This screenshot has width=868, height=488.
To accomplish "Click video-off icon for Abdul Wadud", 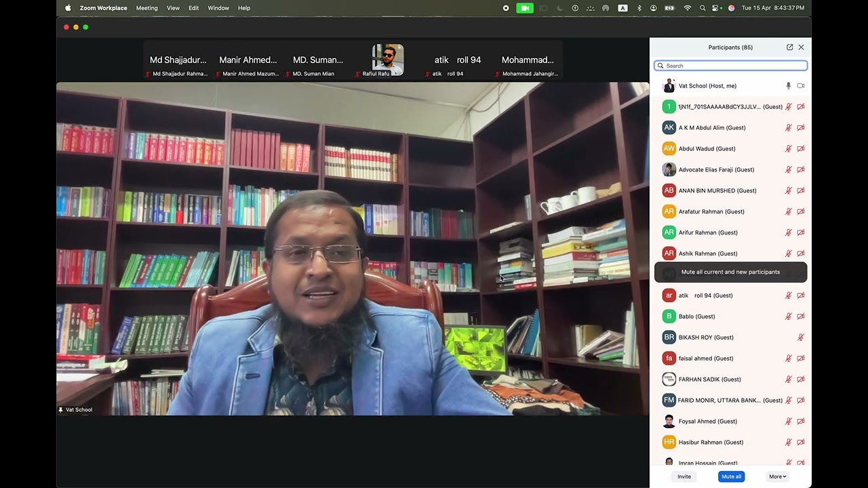I will coord(801,149).
